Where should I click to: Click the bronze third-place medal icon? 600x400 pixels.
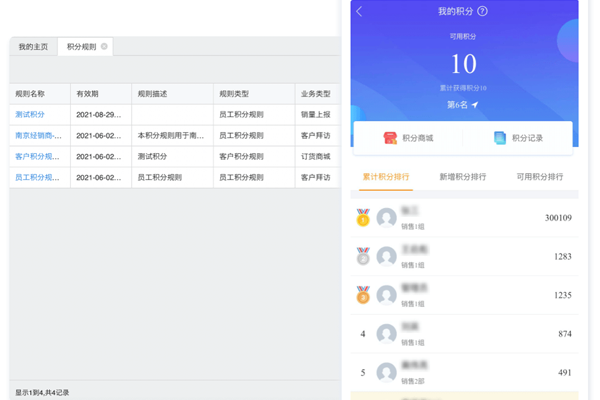click(x=363, y=295)
